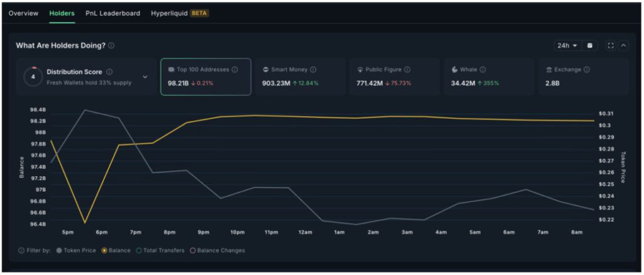Select the Smart Money holder card

pos(301,77)
